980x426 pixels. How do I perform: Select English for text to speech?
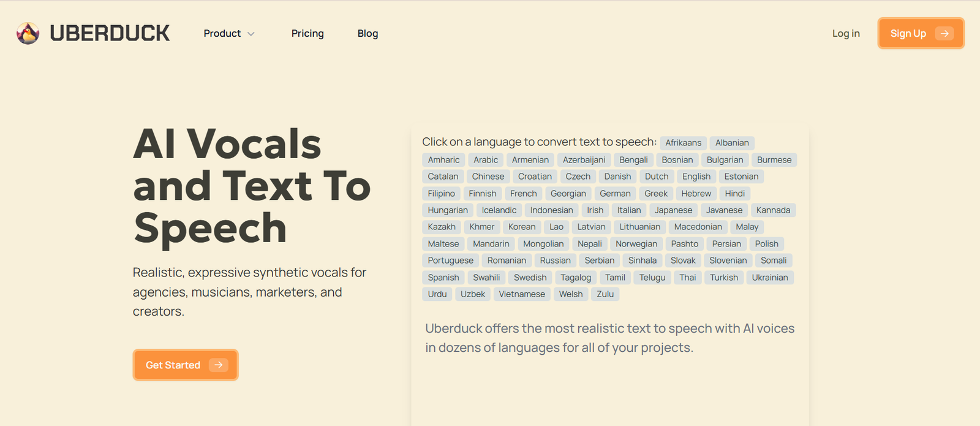(x=696, y=177)
